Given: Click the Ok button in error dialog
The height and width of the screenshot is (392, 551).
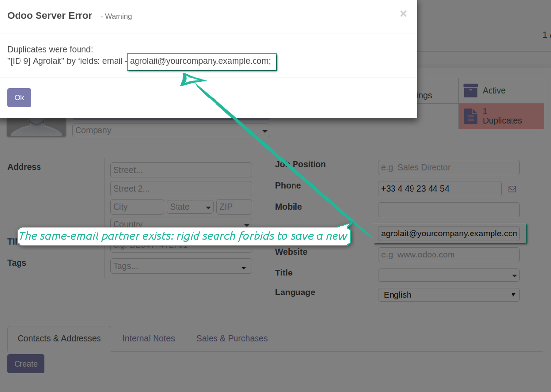Looking at the screenshot, I should click(19, 98).
